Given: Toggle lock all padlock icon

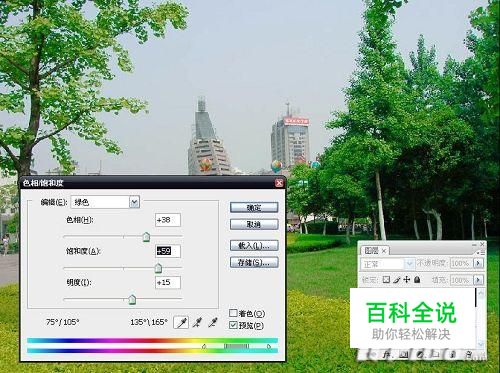Looking at the screenshot, I should 417,280.
